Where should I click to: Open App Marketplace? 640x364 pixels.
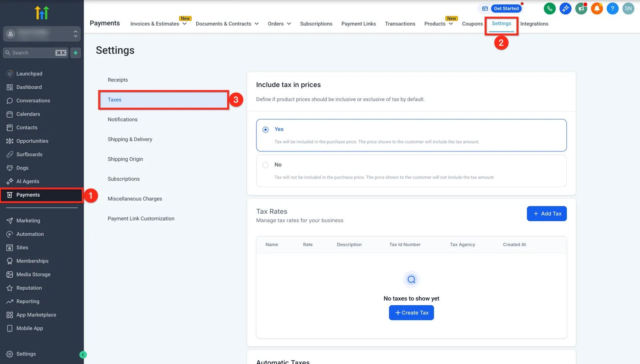(36, 315)
